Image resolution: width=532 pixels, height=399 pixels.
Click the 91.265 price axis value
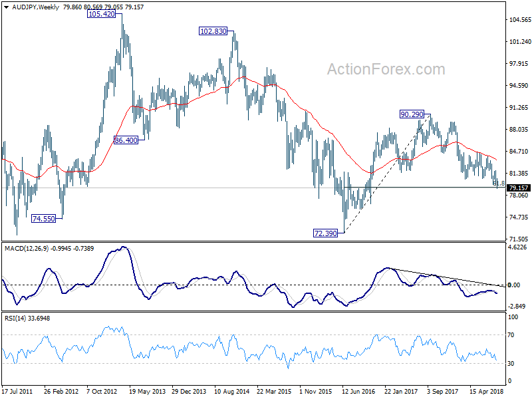(x=520, y=108)
